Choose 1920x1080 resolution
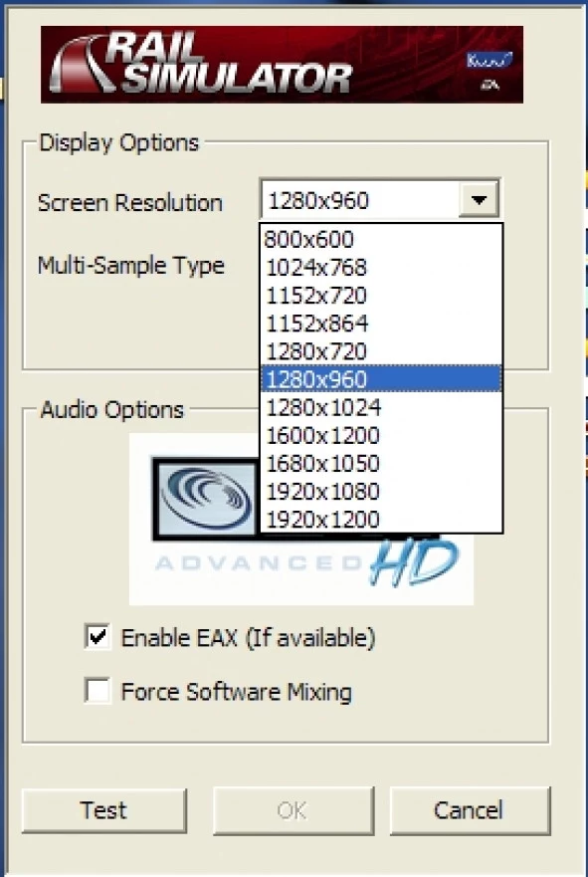Viewport: 588px width, 877px height. (x=382, y=491)
